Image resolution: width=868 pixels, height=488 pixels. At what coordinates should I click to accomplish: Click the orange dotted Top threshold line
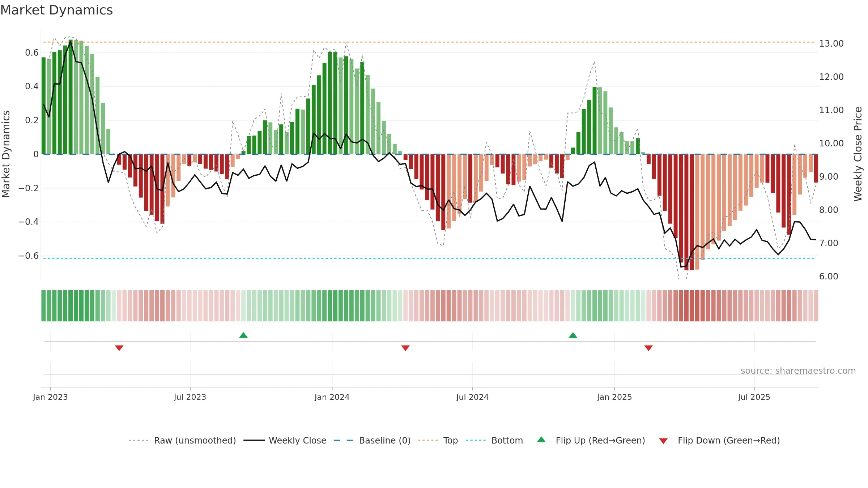point(429,42)
